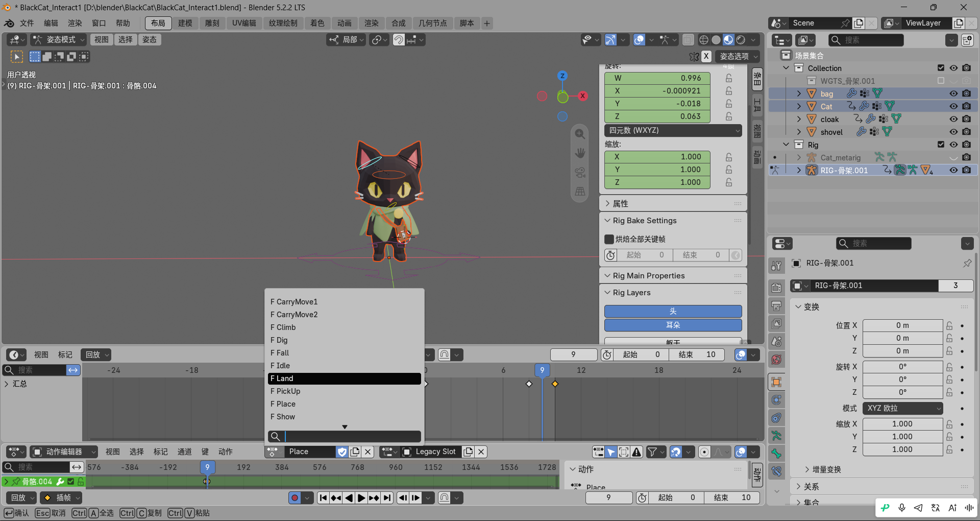Collapse the Rig Layers panel
This screenshot has width=980, height=521.
point(607,293)
